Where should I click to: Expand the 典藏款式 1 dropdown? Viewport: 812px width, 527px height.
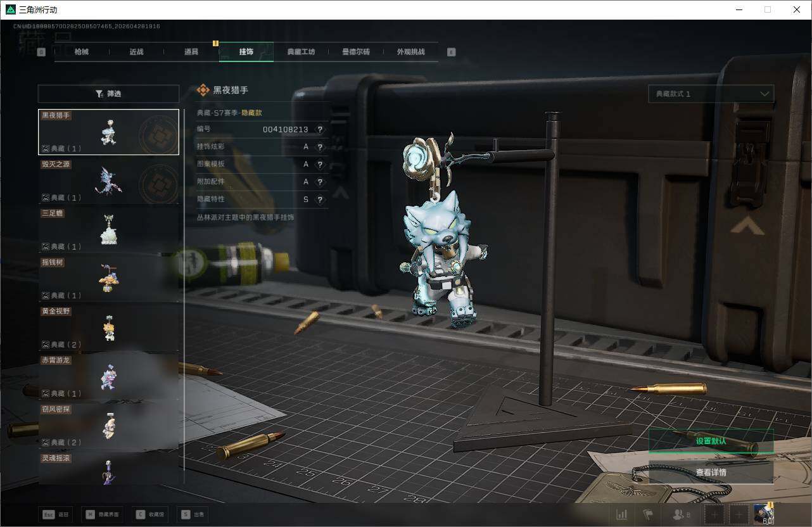[x=711, y=94]
